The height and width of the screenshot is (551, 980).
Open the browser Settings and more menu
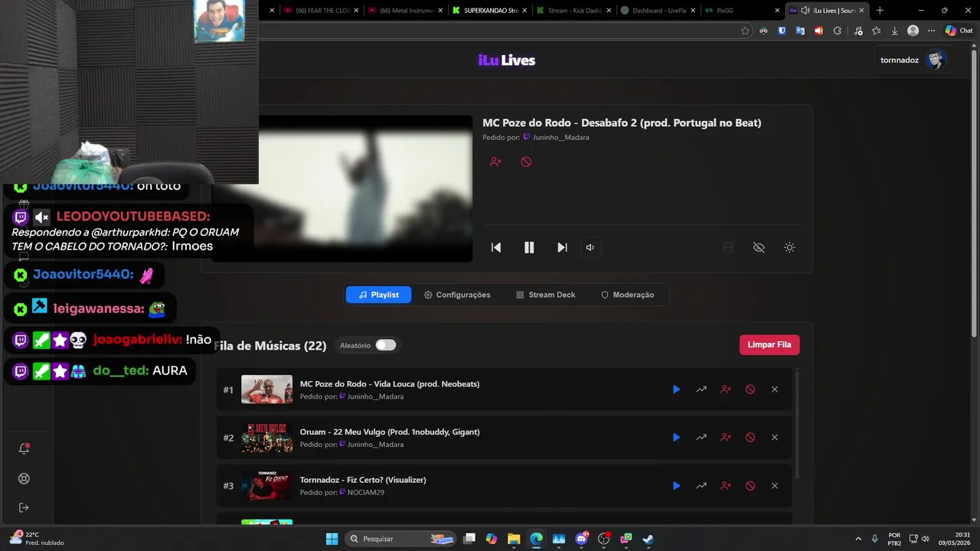point(931,31)
